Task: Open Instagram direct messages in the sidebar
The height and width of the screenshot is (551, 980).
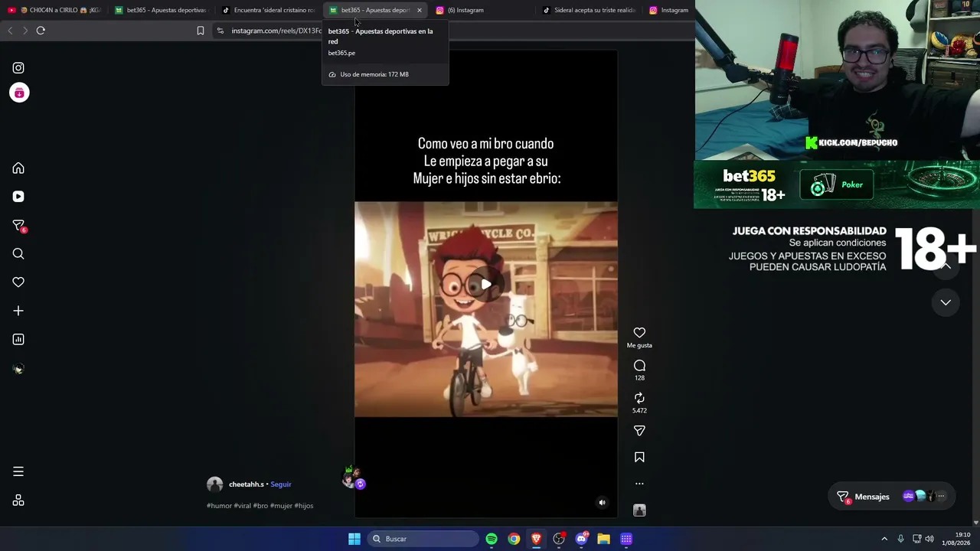Action: 19,226
